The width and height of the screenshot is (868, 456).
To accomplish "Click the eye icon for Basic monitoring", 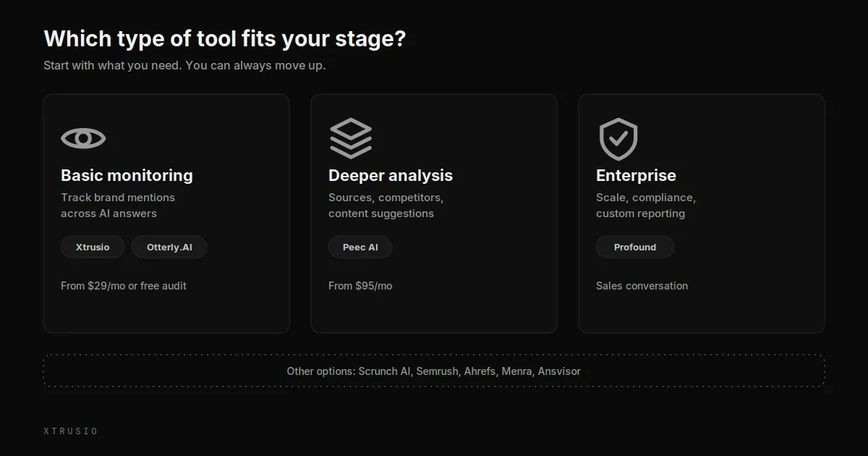I will click(83, 138).
